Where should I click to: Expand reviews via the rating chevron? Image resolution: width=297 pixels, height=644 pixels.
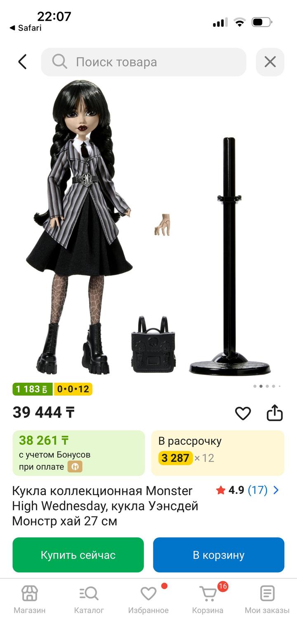click(x=276, y=490)
